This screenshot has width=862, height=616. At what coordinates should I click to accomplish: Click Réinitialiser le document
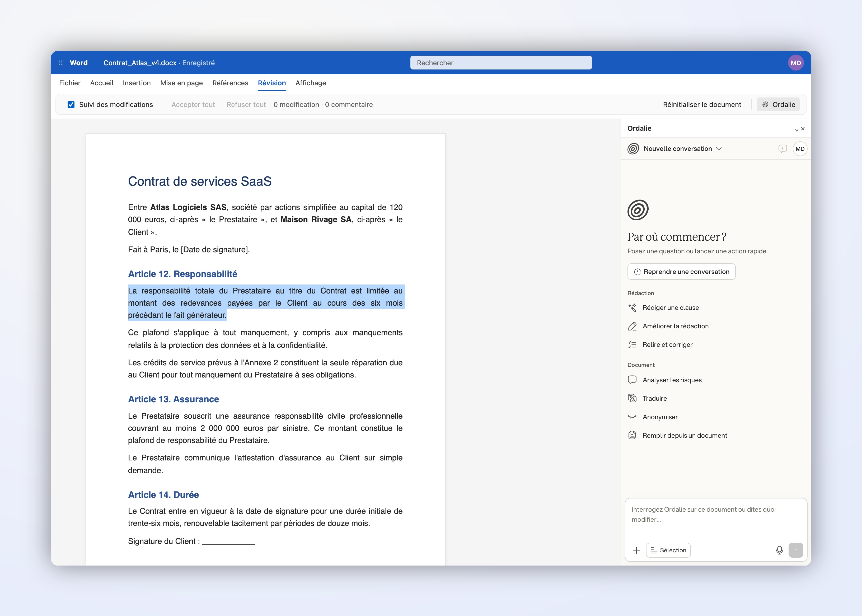(702, 105)
